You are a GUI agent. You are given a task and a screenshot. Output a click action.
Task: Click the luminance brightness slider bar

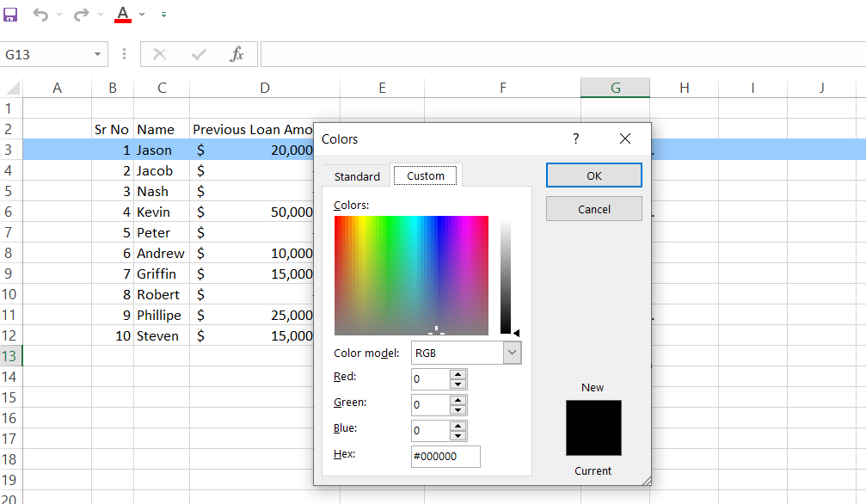[x=506, y=275]
